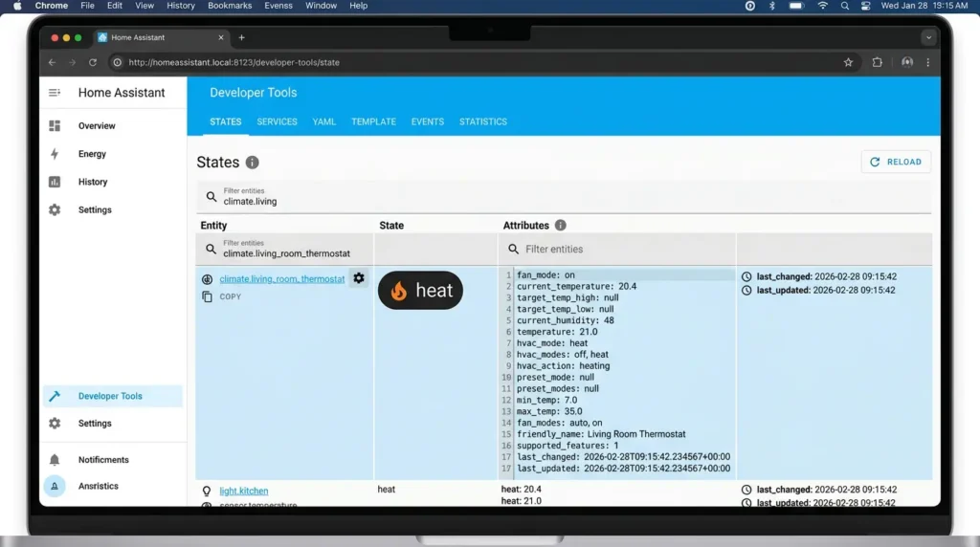The width and height of the screenshot is (980, 547).
Task: Open the climate.living_room_thermostat entity link
Action: coord(282,279)
